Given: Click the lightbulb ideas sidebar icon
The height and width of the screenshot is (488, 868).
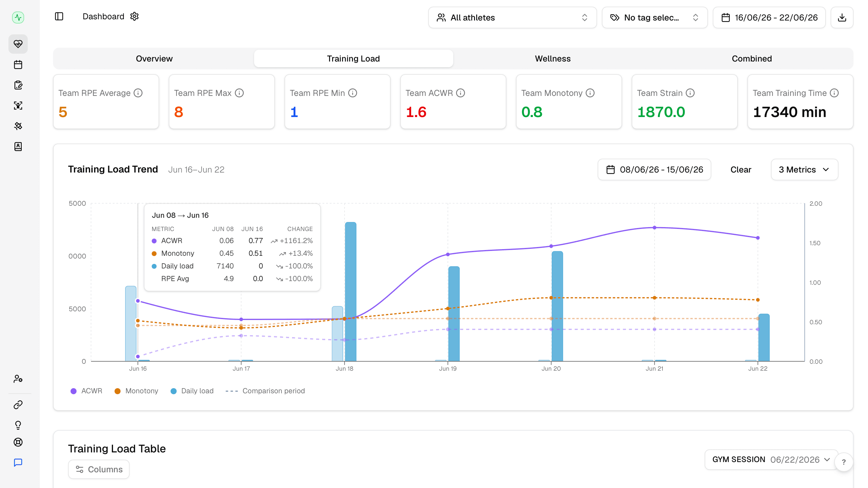Looking at the screenshot, I should 18,425.
